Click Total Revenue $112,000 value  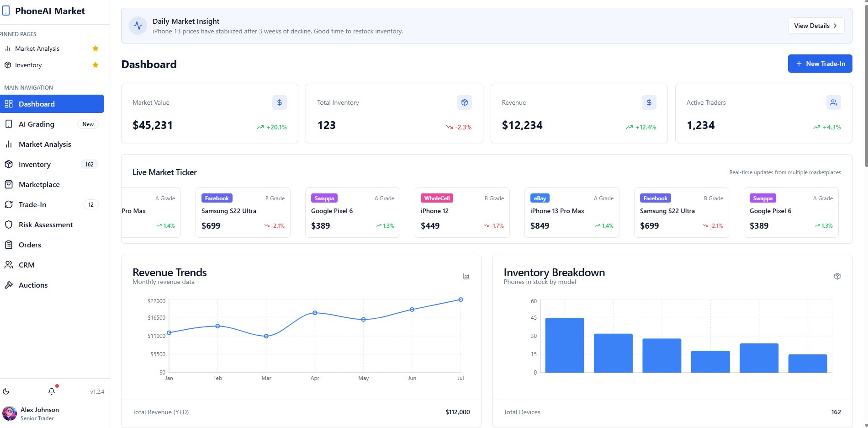click(x=458, y=412)
